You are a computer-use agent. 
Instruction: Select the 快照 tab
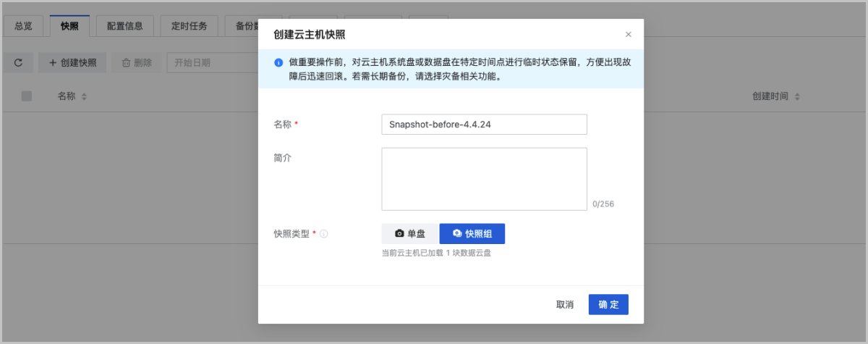tap(69, 26)
